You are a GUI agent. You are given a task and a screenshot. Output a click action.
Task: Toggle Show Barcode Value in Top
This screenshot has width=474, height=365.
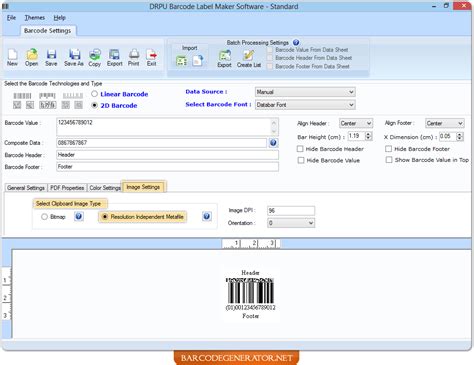point(389,160)
